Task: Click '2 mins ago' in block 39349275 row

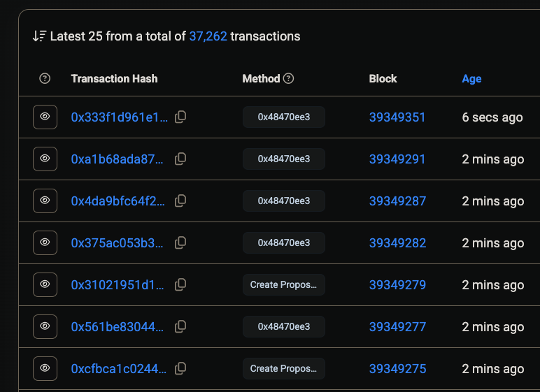Action: pyautogui.click(x=493, y=369)
